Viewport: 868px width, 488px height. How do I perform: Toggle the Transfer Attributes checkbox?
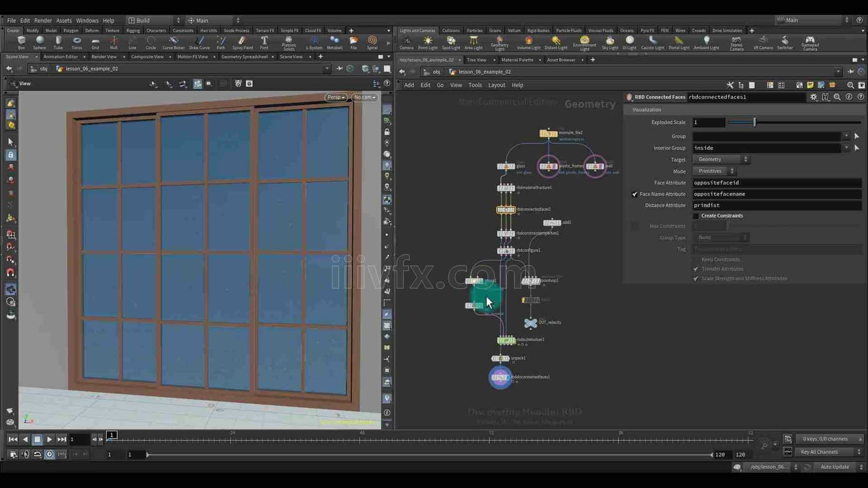pos(695,269)
